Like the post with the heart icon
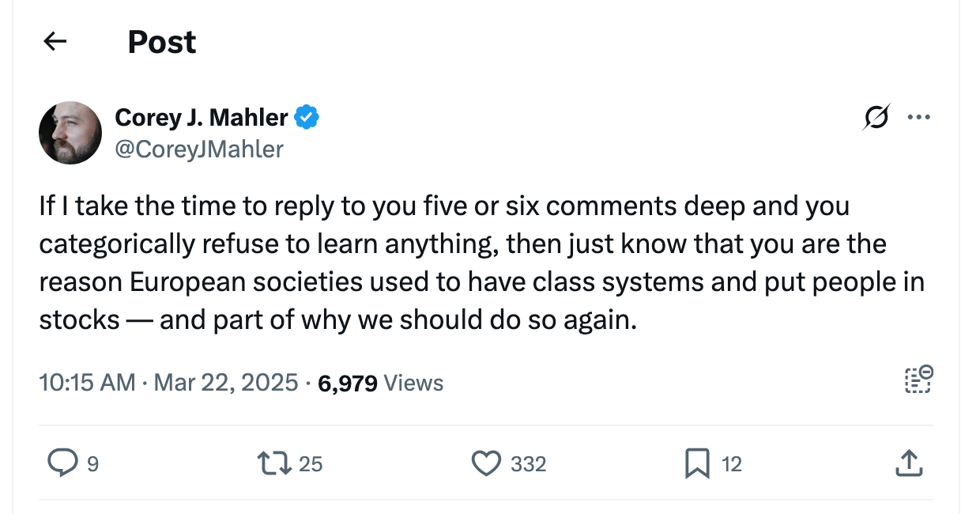Image resolution: width=980 pixels, height=514 pixels. coord(486,463)
